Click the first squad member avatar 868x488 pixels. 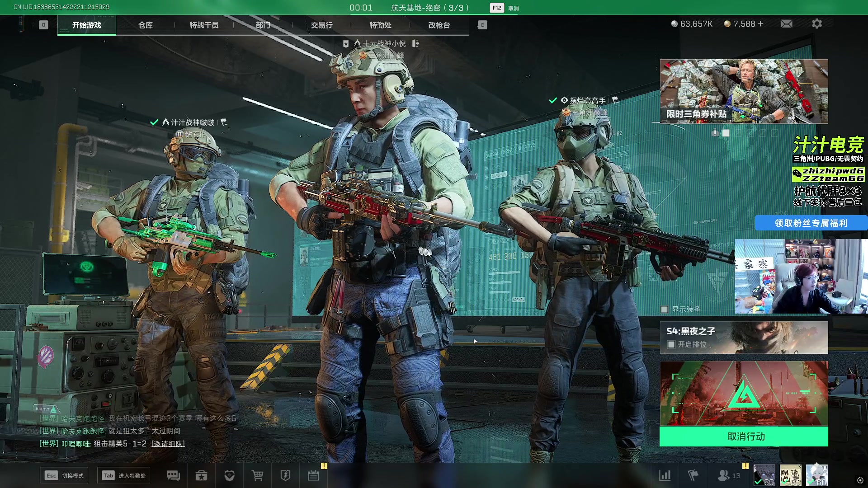(x=764, y=475)
